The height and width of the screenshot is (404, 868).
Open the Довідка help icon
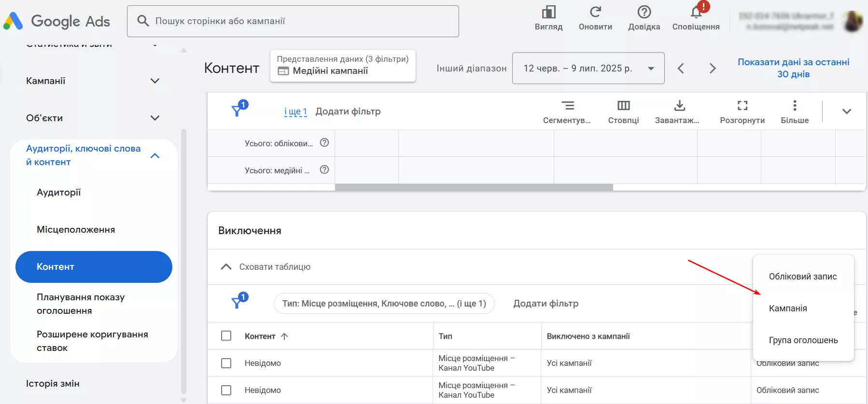pos(644,12)
